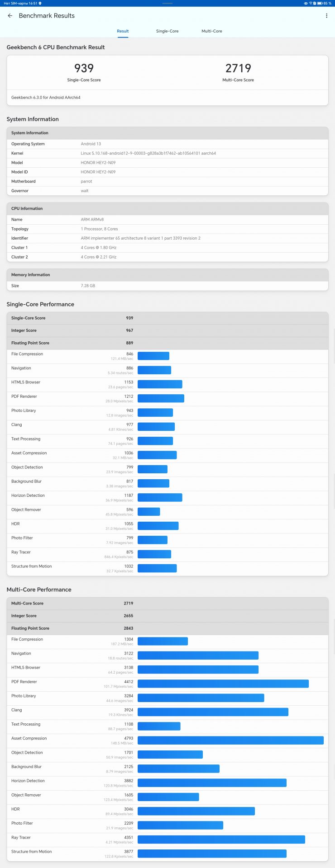Viewport: 335px width, 868px height.
Task: Tap the battery icon in status bar
Action: (x=319, y=3)
